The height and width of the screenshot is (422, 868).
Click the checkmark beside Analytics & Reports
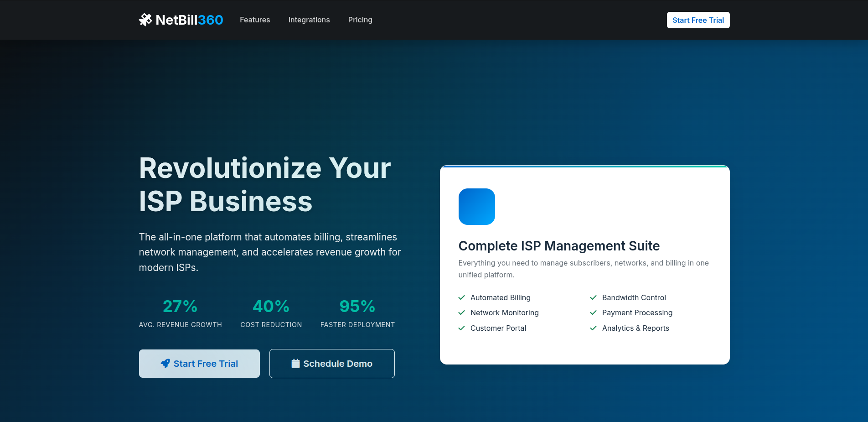(593, 328)
